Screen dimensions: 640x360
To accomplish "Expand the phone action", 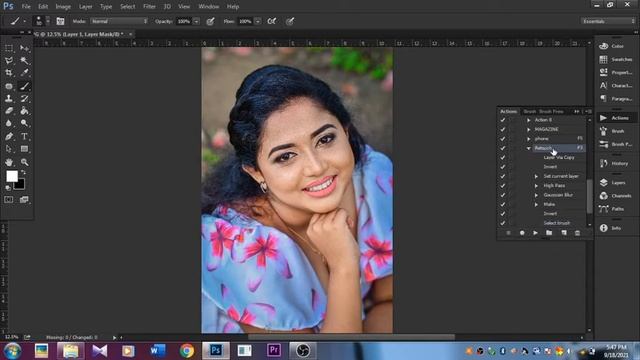I will (529, 139).
